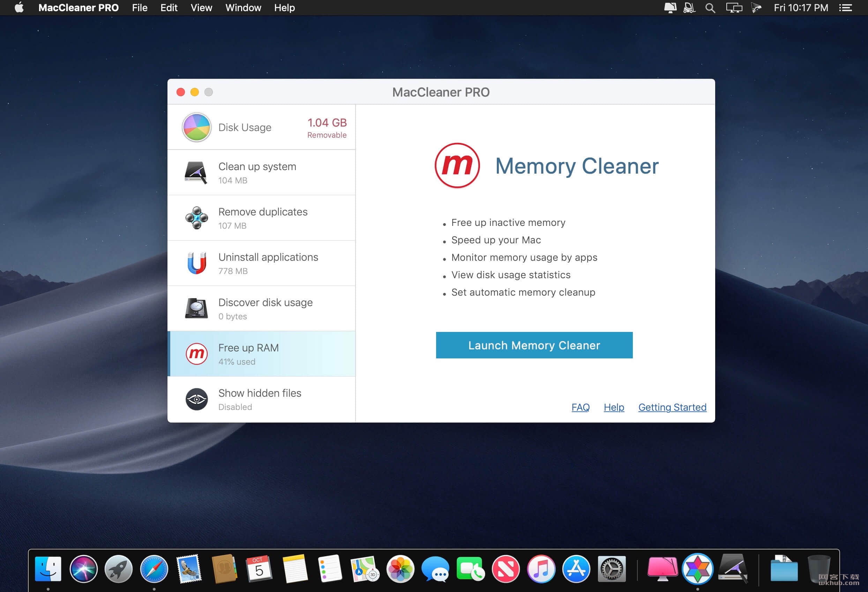Image resolution: width=868 pixels, height=592 pixels.
Task: Open the App Store icon in Dock
Action: 576,569
